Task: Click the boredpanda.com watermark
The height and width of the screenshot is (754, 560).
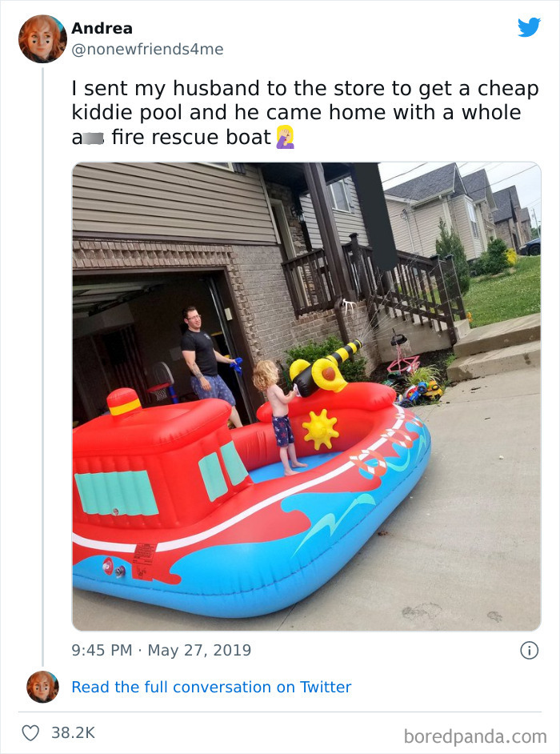Action: click(475, 736)
